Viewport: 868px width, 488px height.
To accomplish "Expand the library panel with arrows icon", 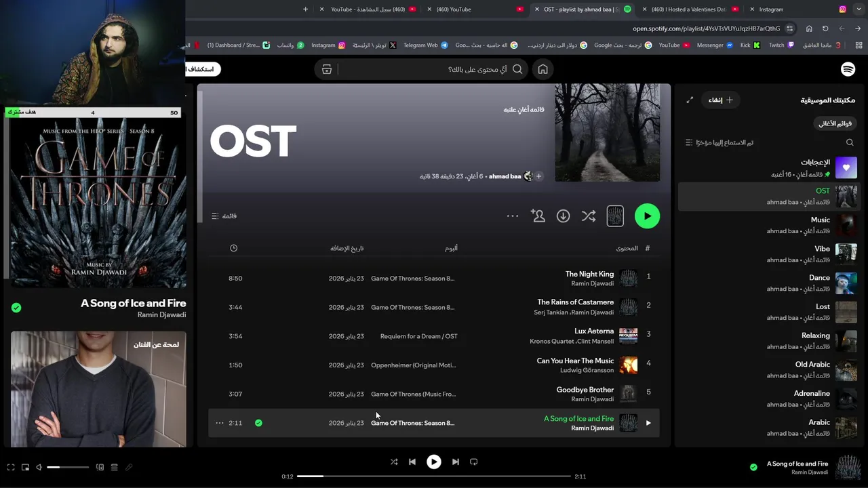I will coord(690,100).
